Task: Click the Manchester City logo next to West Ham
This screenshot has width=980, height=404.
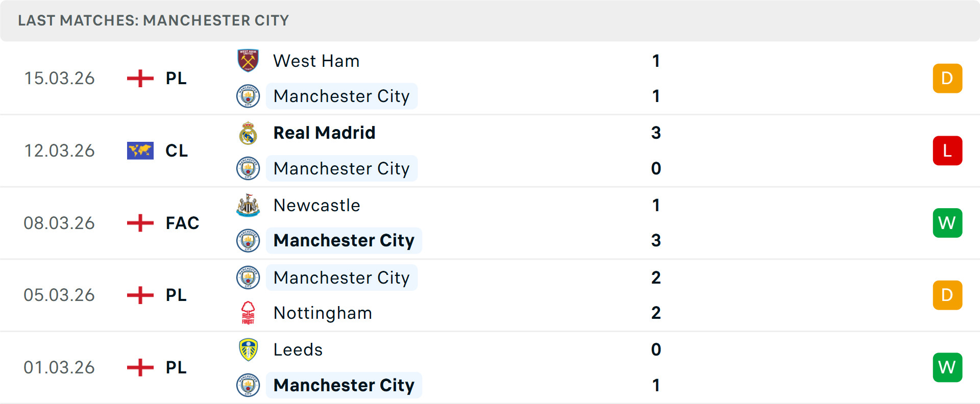Action: (248, 96)
